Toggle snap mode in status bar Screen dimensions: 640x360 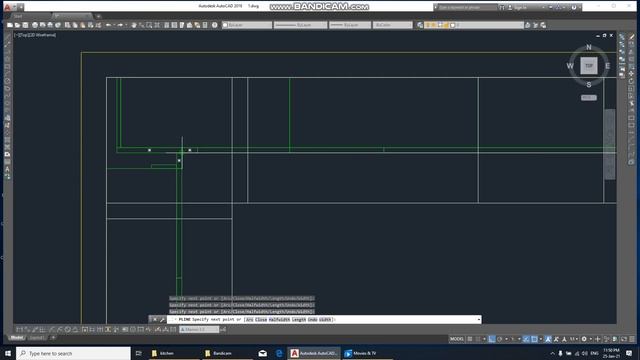tap(478, 339)
